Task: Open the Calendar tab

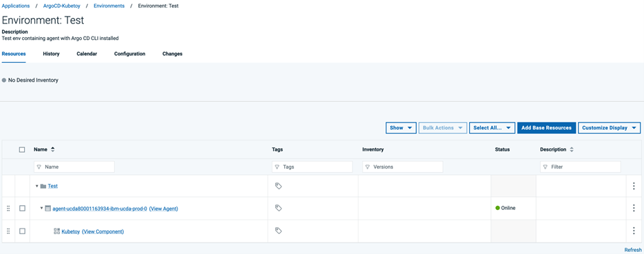Action: tap(87, 54)
